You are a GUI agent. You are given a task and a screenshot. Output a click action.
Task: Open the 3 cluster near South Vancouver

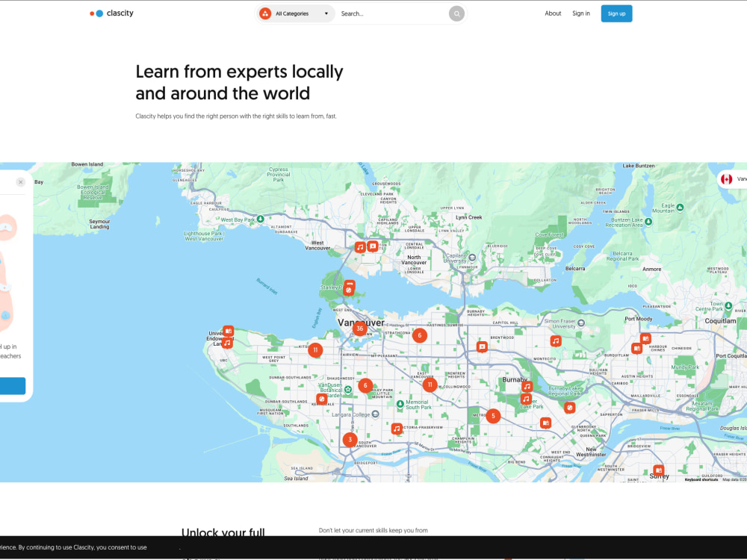tap(350, 440)
